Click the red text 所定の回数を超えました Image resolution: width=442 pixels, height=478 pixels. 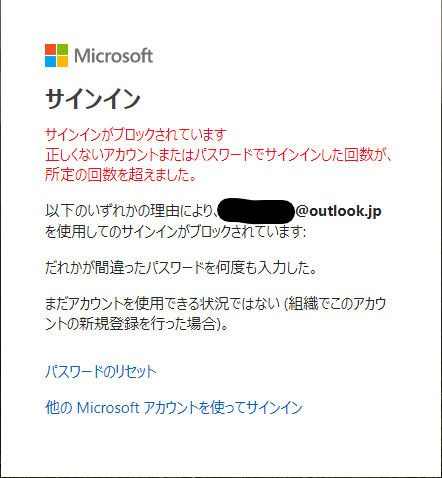(121, 174)
